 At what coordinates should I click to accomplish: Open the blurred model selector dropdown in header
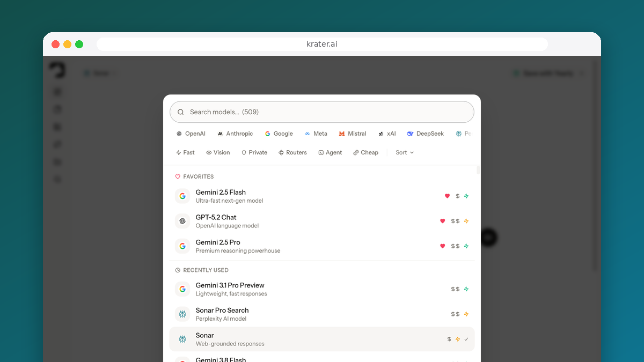(x=100, y=73)
